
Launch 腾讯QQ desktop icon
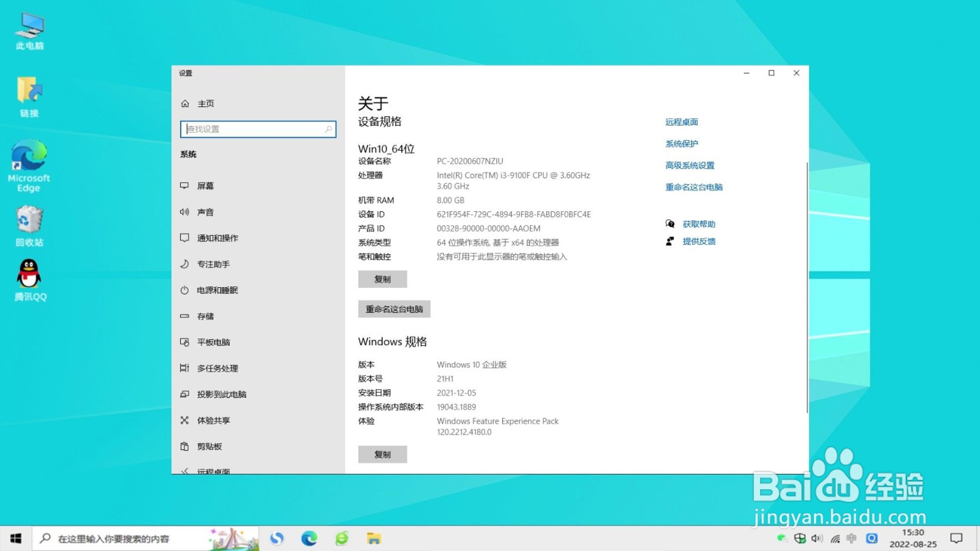coord(29,280)
